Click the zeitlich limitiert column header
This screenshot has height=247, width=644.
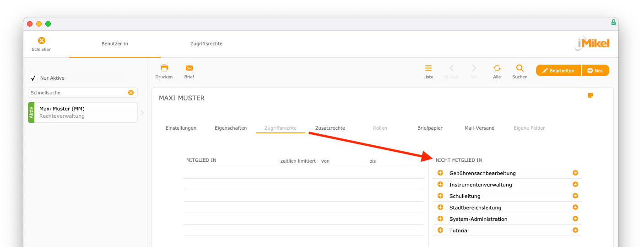(298, 161)
